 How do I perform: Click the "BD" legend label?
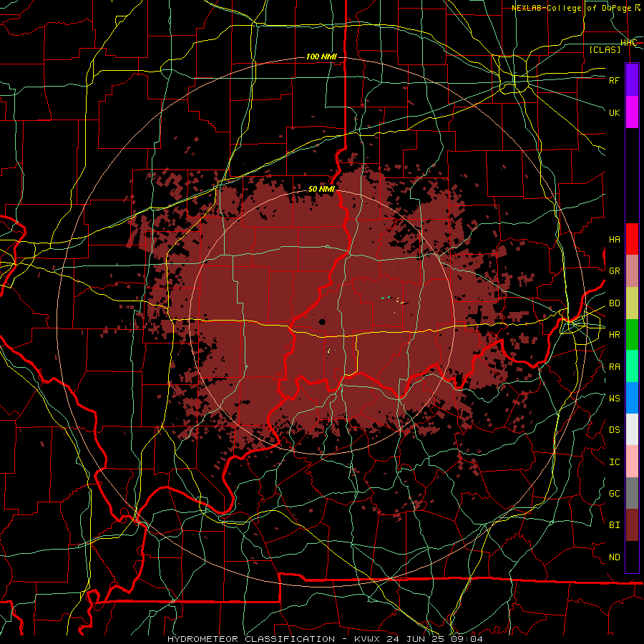[x=614, y=303]
